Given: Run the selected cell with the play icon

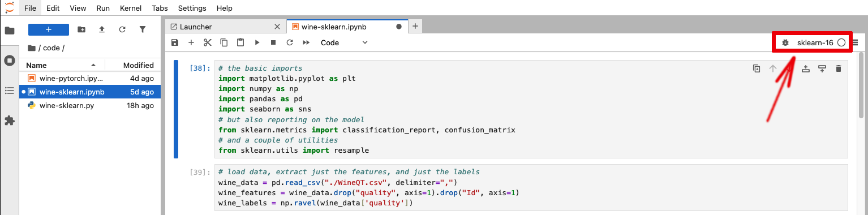Looking at the screenshot, I should tap(257, 42).
